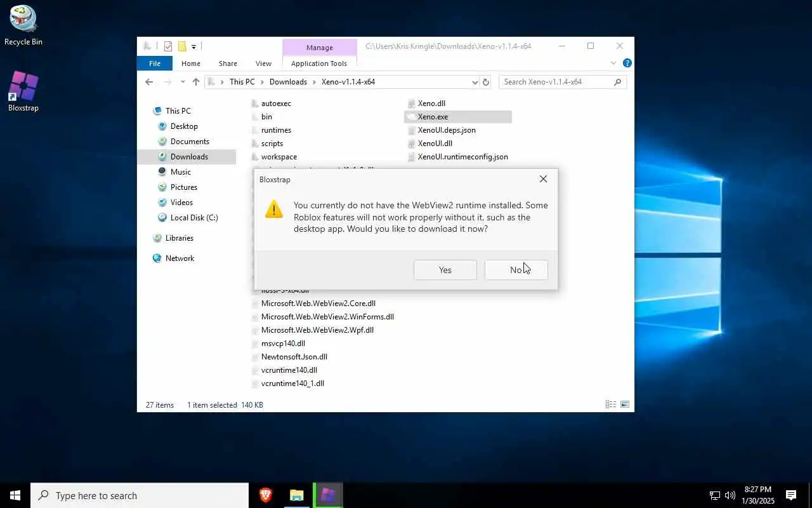Switch to large icons view layout
Viewport: 812px width, 508px height.
(x=625, y=404)
